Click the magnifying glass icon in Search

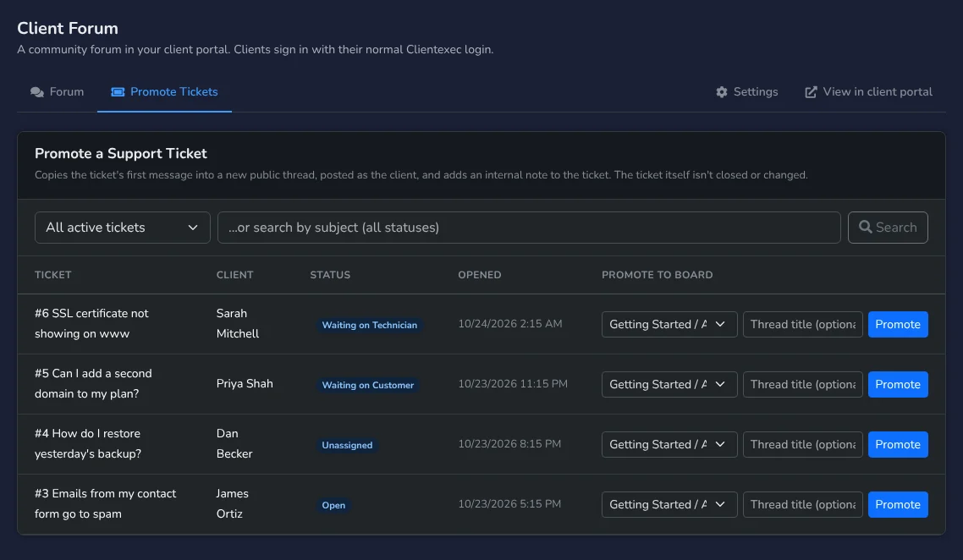point(866,228)
